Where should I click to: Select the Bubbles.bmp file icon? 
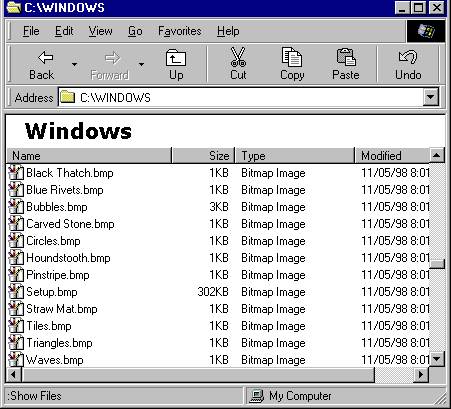[x=16, y=207]
